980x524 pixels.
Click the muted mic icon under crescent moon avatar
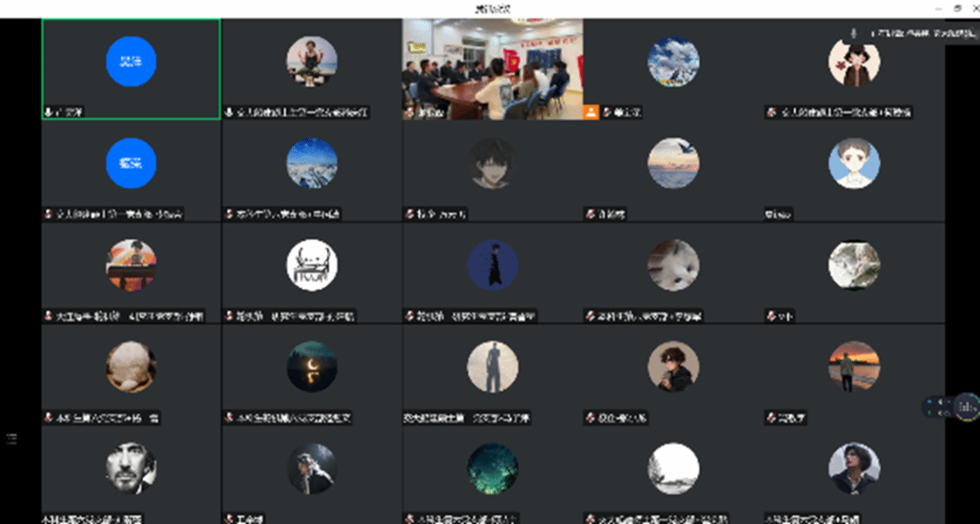[230, 418]
